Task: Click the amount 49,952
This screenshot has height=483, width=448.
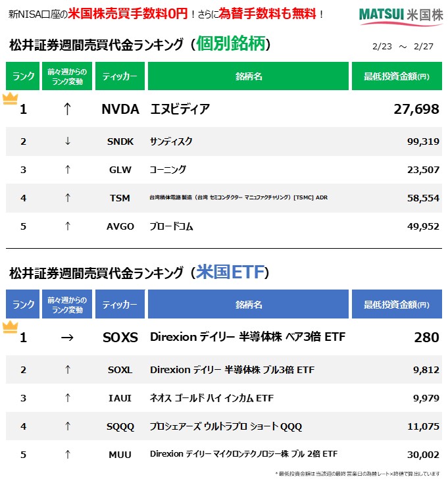Action: pyautogui.click(x=424, y=226)
